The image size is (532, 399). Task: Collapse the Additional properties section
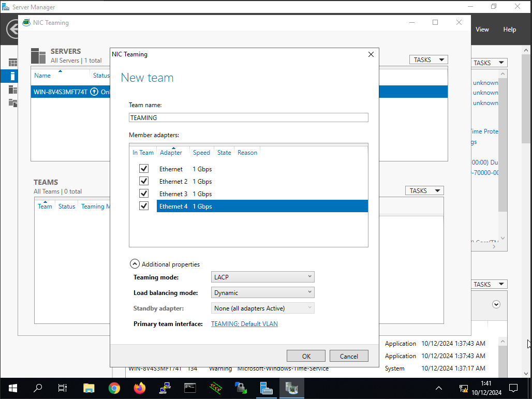pos(135,264)
